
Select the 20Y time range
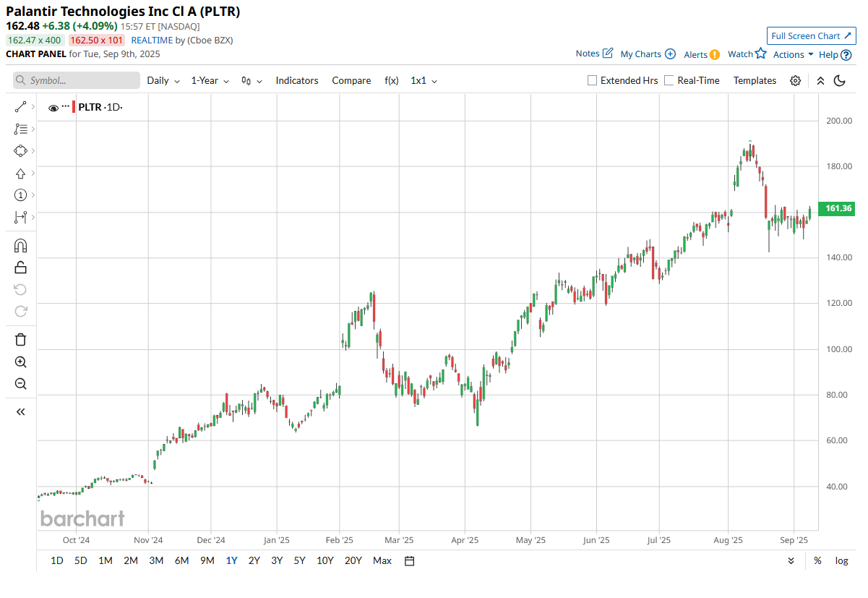point(353,560)
